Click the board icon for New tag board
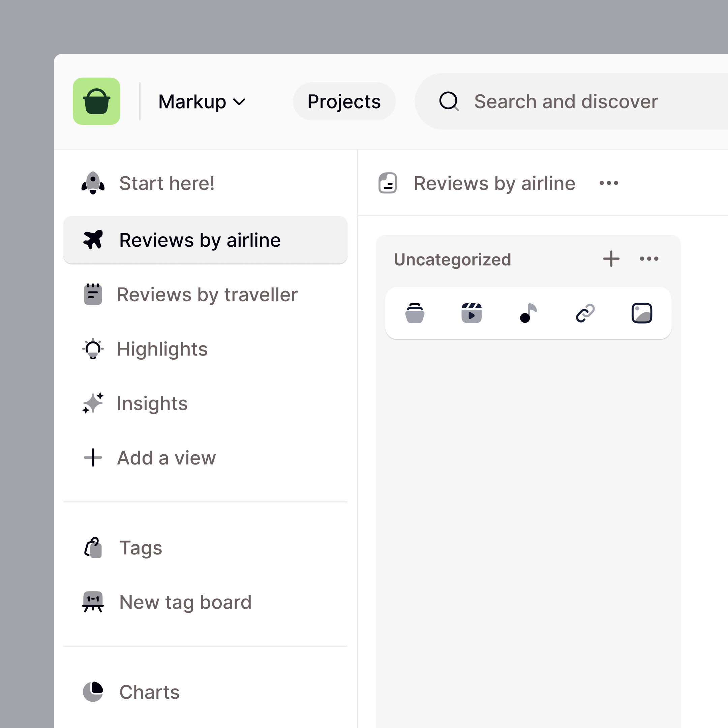This screenshot has width=728, height=728. 93,602
